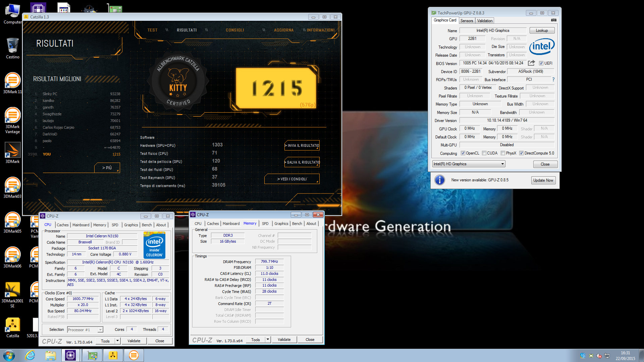This screenshot has width=644, height=362.
Task: Select the Slinky PC row in top results
Action: (x=77, y=94)
